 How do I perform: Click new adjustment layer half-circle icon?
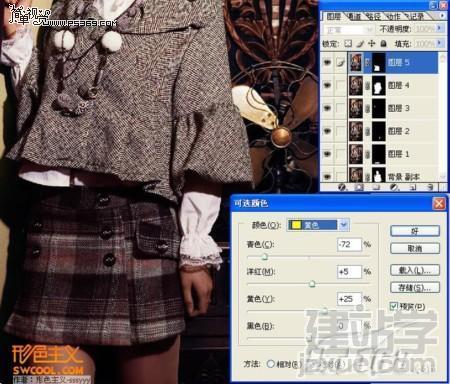click(x=394, y=187)
